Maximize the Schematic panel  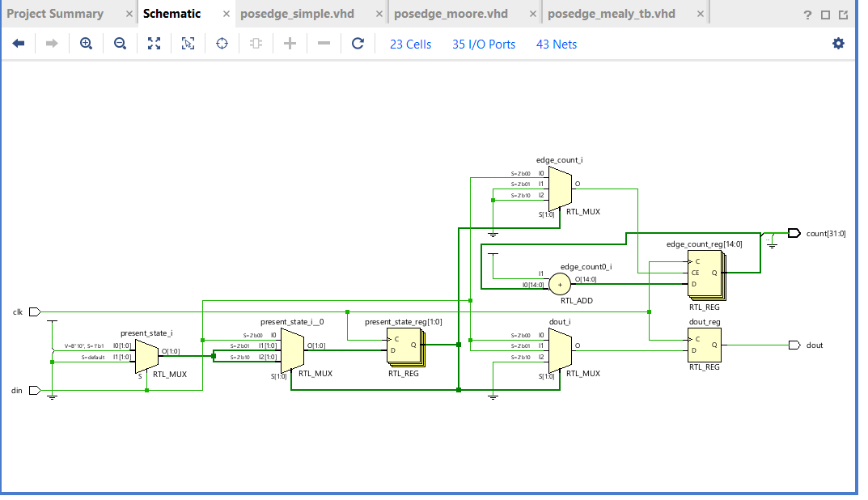point(824,13)
